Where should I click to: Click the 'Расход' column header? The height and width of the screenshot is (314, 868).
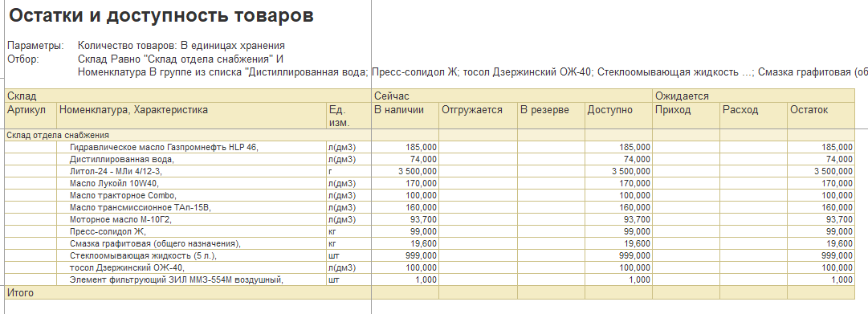[x=754, y=116]
